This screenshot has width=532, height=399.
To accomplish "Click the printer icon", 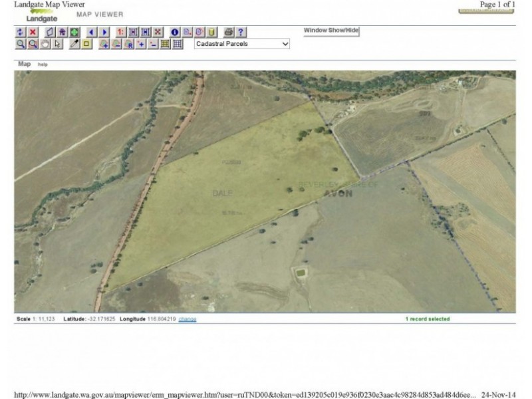I will (228, 32).
